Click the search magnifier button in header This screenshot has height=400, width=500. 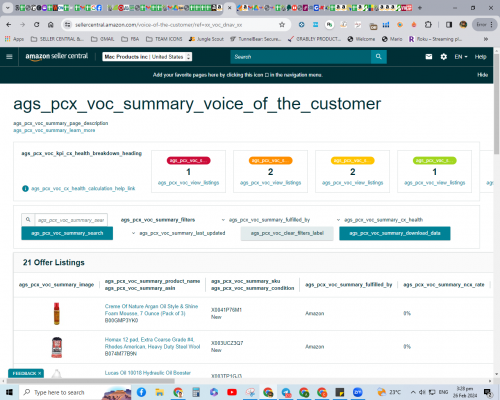tap(379, 57)
